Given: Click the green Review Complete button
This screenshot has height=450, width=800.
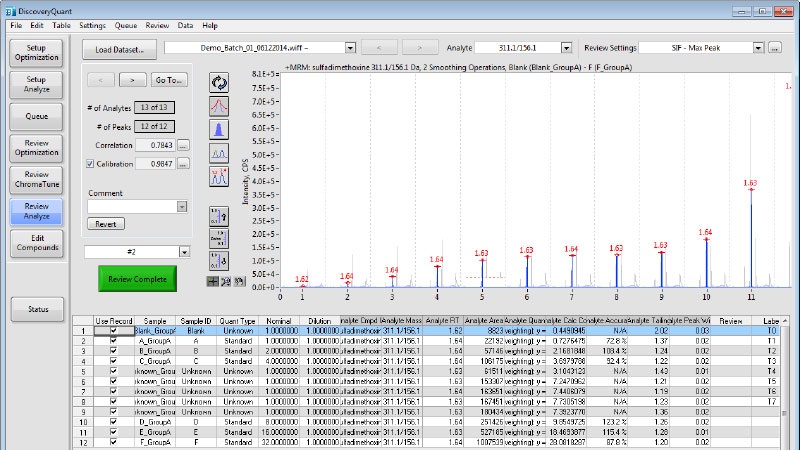Looking at the screenshot, I should click(x=137, y=279).
